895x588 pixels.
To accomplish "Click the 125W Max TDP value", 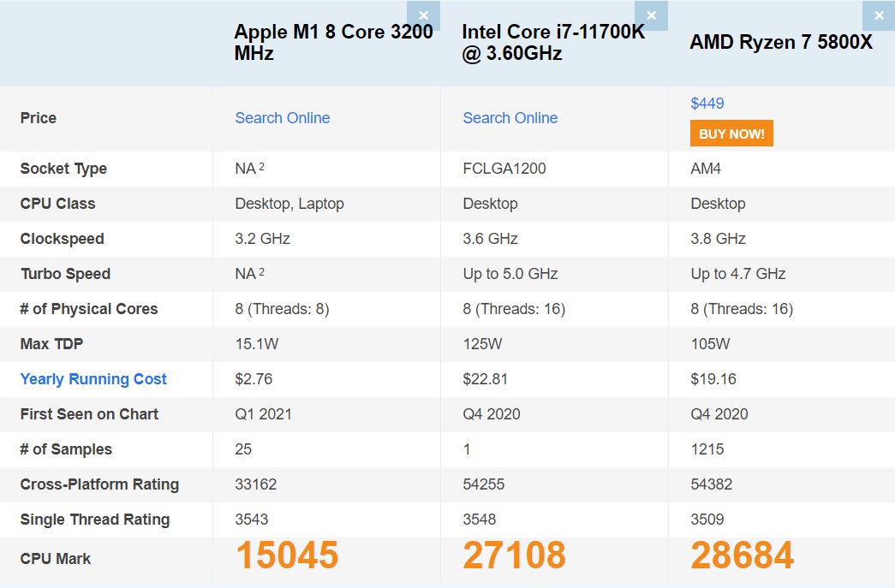I will (482, 344).
